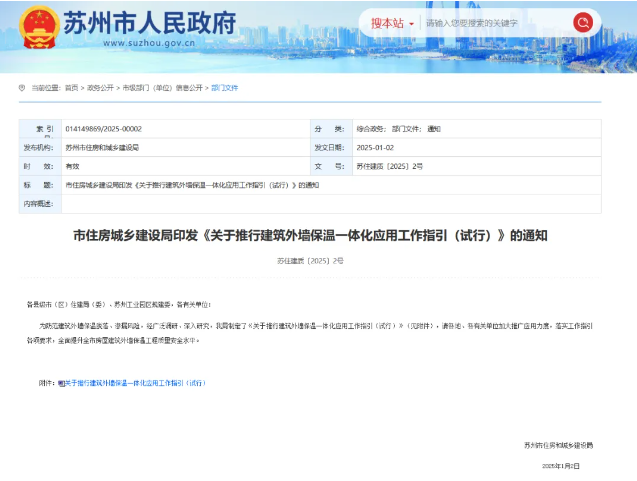Focus the keyword search input field
The width and height of the screenshot is (637, 481).
496,23
